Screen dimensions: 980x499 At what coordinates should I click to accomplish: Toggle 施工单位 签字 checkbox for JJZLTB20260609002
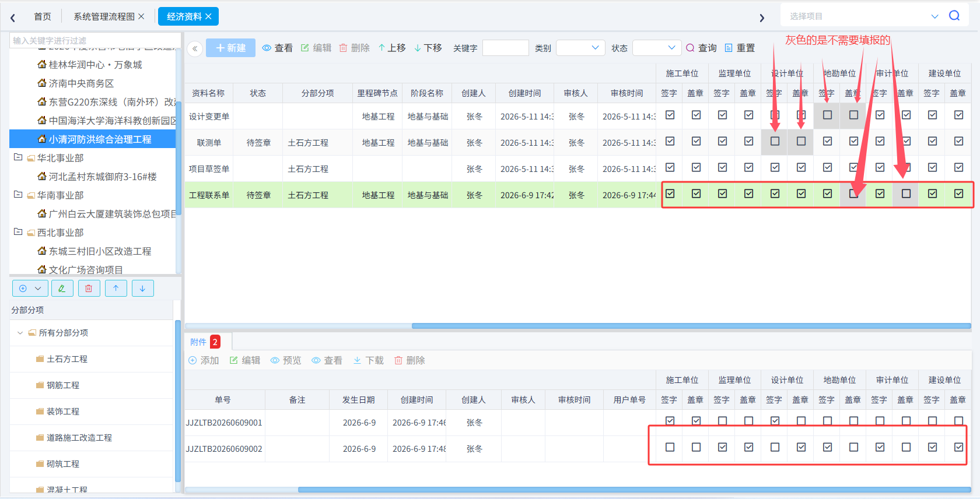670,447
